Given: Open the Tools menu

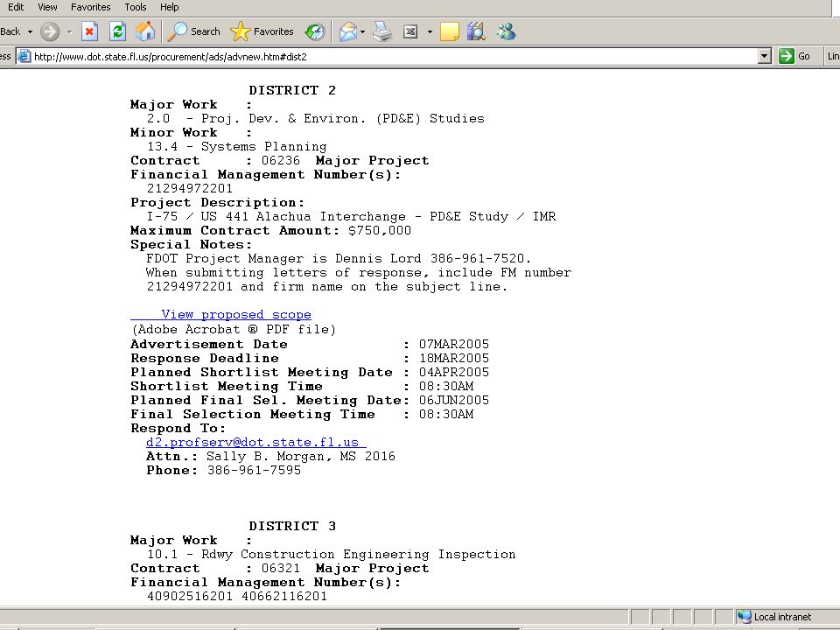Looking at the screenshot, I should pos(135,7).
